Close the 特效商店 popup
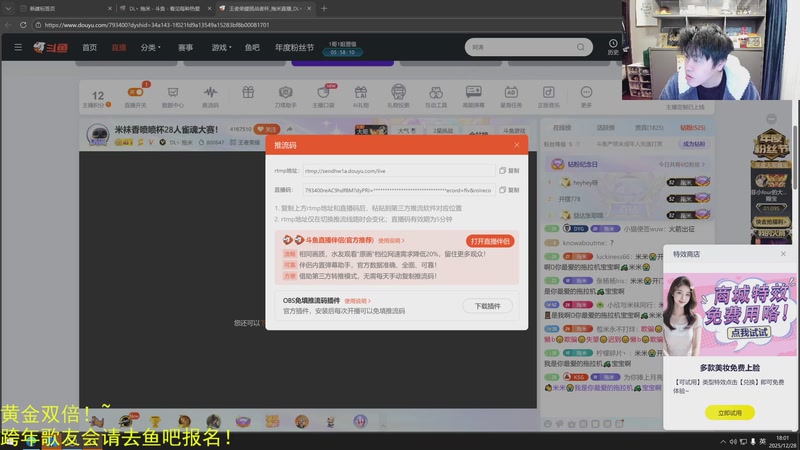The image size is (800, 450). 783,254
